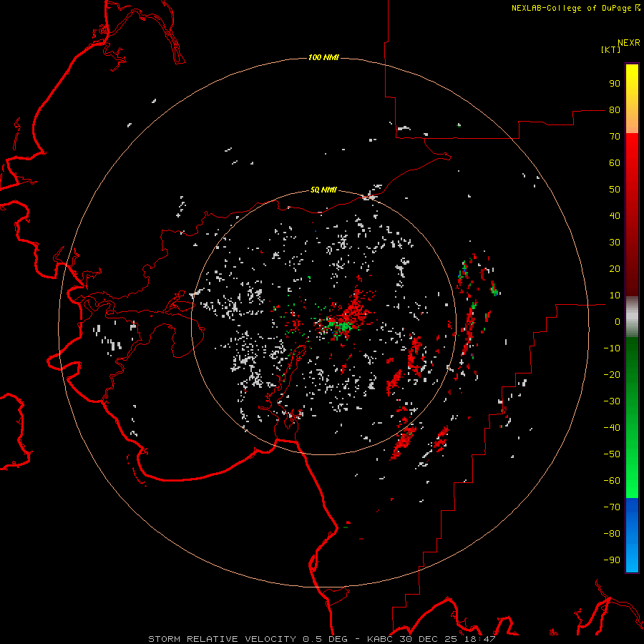Click the [KT] units label
The height and width of the screenshot is (644, 644).
tap(611, 49)
